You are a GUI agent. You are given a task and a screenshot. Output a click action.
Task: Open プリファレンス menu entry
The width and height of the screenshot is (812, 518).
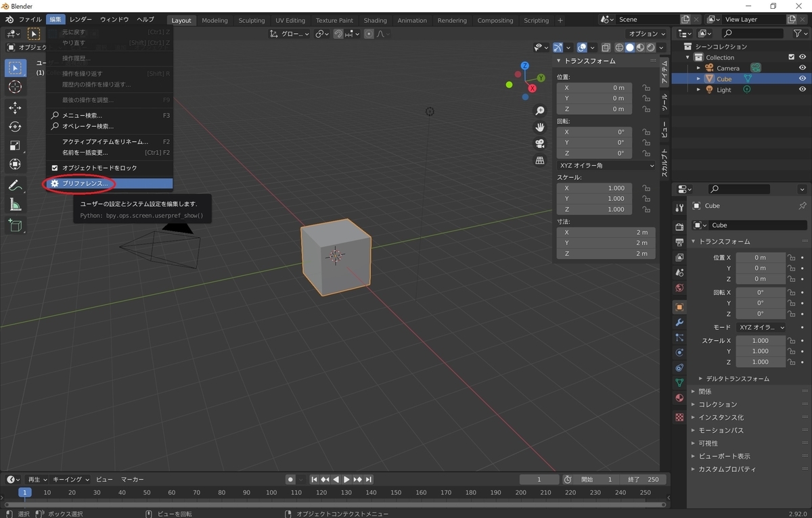tap(110, 183)
